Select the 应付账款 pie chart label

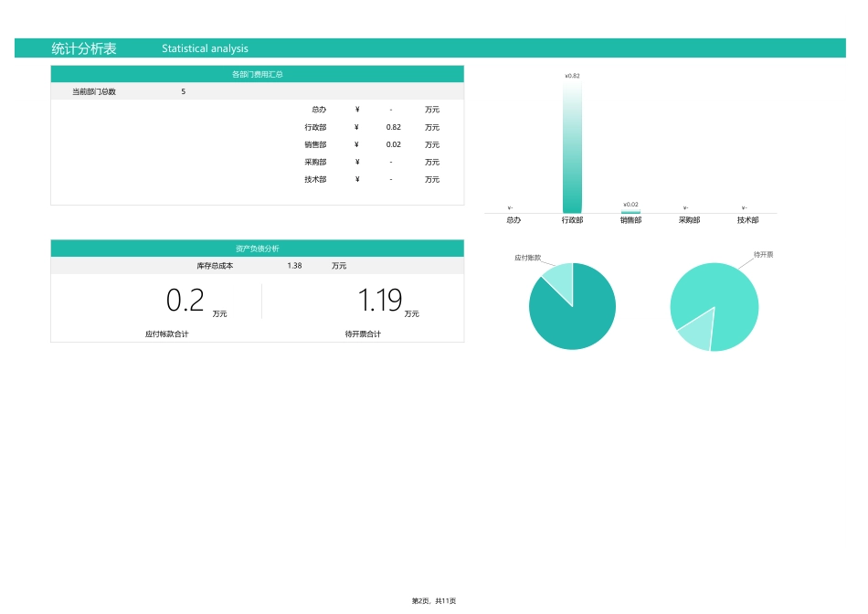[x=528, y=259]
